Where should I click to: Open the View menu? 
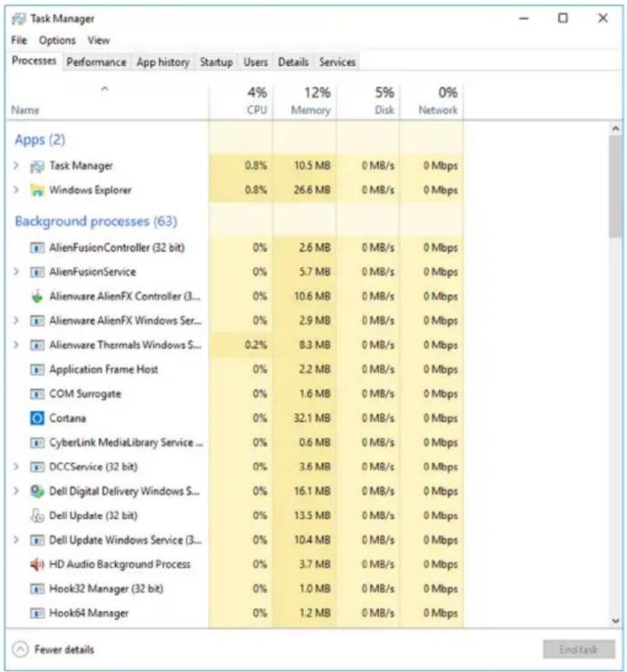point(99,40)
